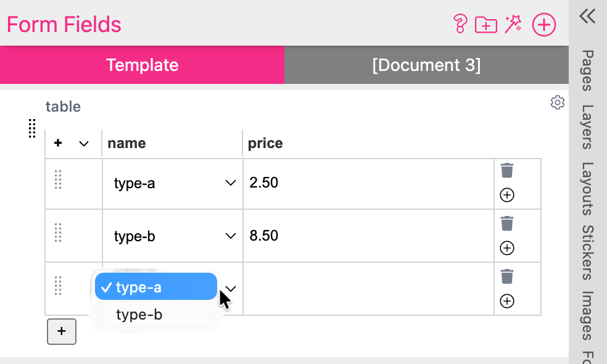Image resolution: width=607 pixels, height=364 pixels.
Task: Click the empty price field in third row
Action: 368,289
